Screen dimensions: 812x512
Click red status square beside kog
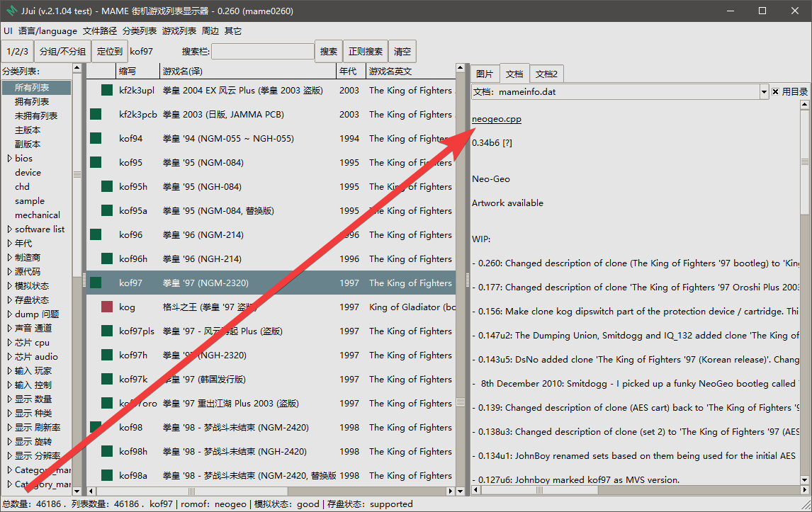(x=107, y=307)
